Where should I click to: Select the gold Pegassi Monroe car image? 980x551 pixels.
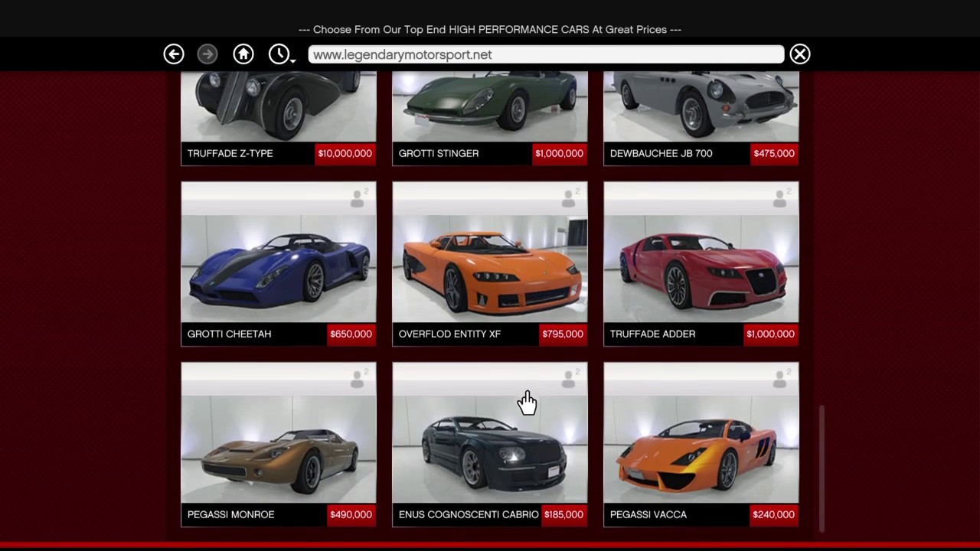(x=279, y=449)
